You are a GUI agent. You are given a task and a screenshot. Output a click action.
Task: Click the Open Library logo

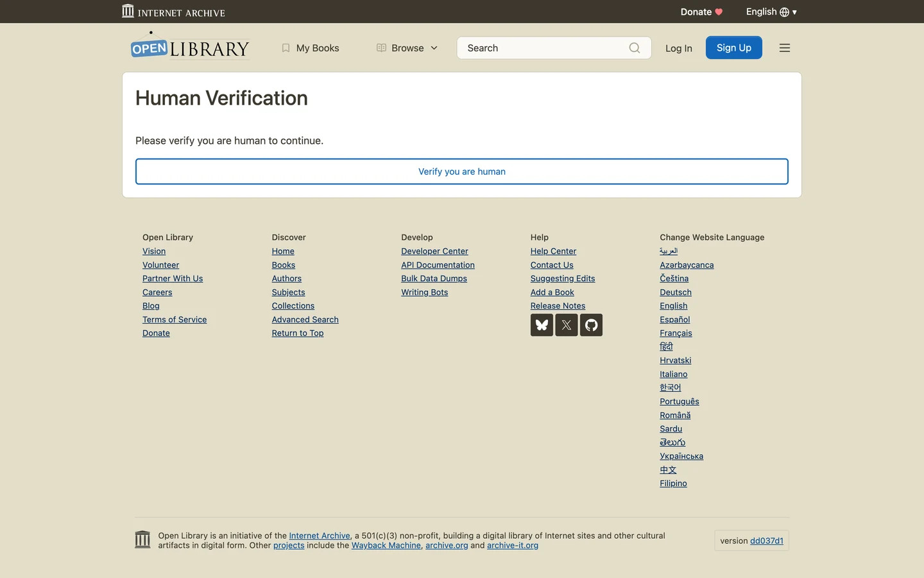coord(190,46)
